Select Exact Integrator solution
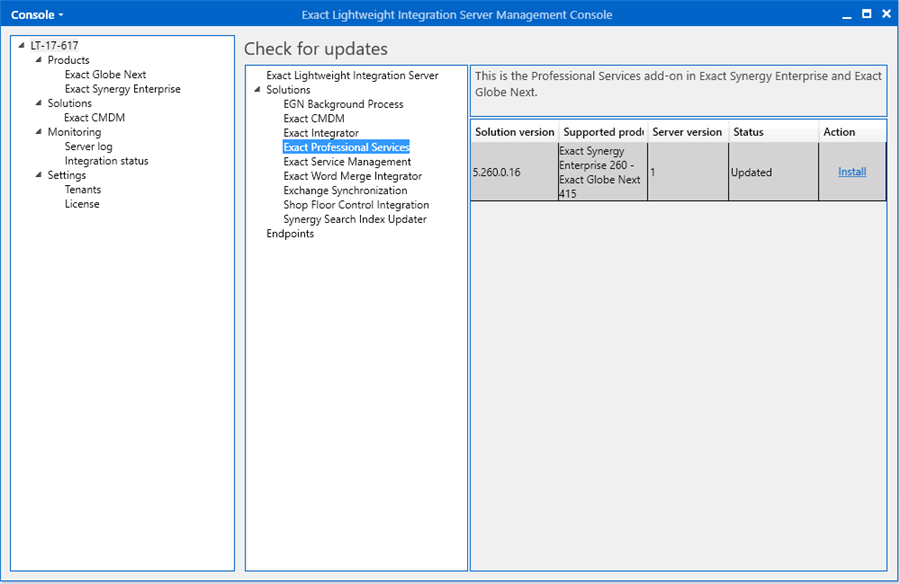900x584 pixels. click(321, 133)
